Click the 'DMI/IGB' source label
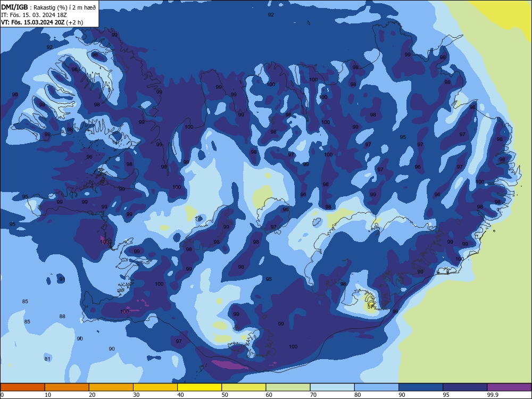The height and width of the screenshot is (399, 532). (x=14, y=7)
